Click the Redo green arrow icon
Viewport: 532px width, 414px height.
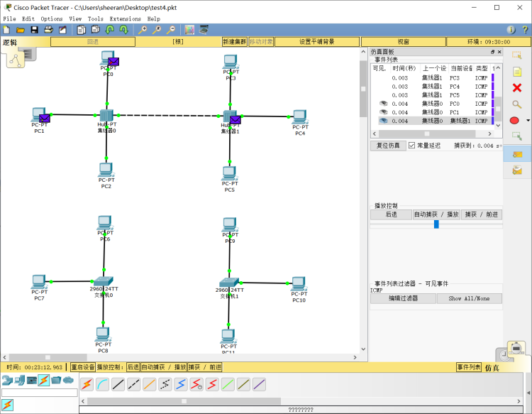[x=124, y=30]
